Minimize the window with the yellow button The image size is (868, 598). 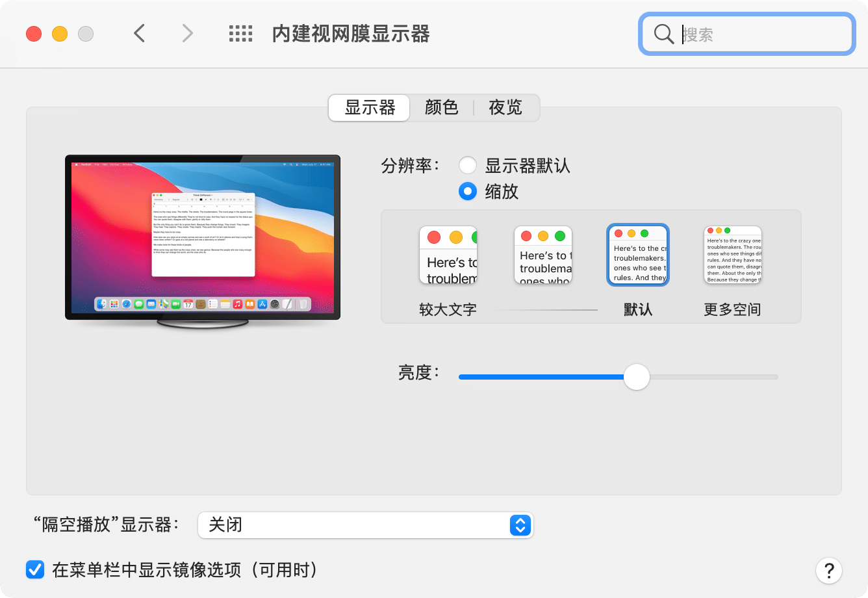click(x=60, y=34)
